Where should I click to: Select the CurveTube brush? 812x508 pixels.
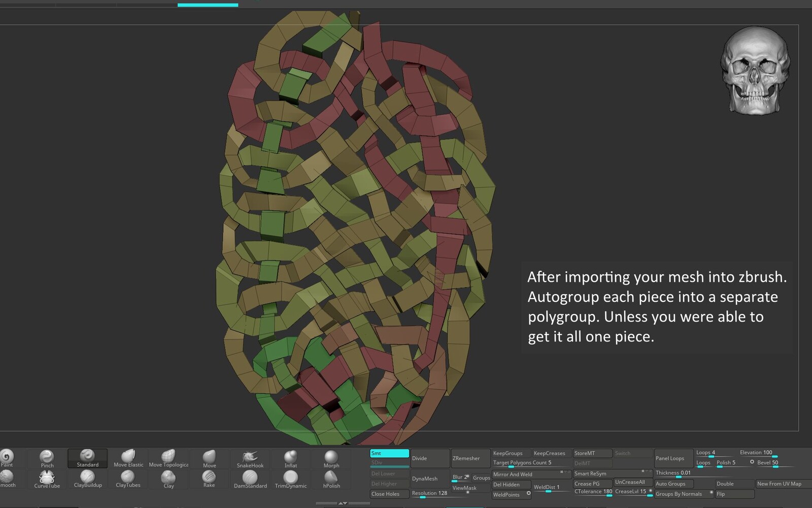[47, 479]
